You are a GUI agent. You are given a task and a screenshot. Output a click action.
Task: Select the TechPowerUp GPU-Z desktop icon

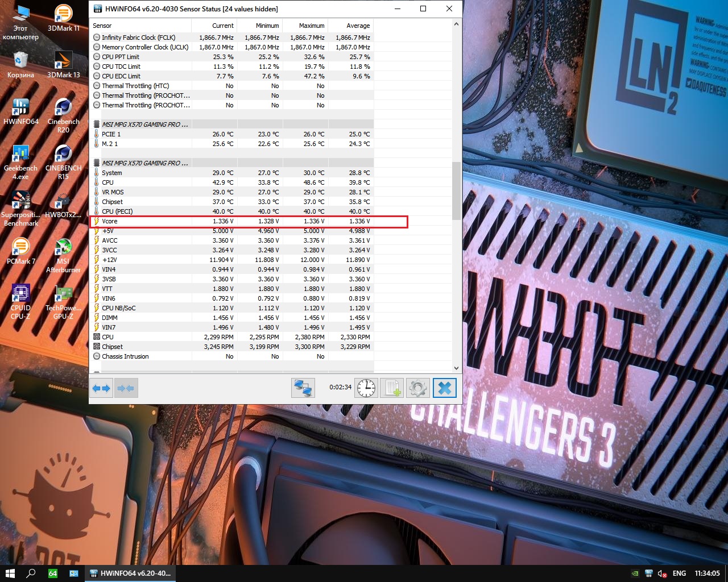point(63,302)
